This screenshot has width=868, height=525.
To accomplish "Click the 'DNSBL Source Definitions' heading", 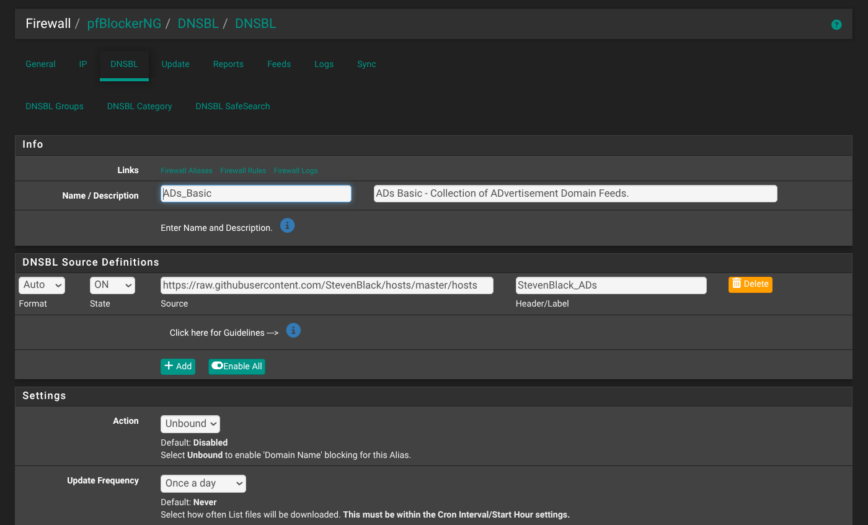I will [x=91, y=262].
